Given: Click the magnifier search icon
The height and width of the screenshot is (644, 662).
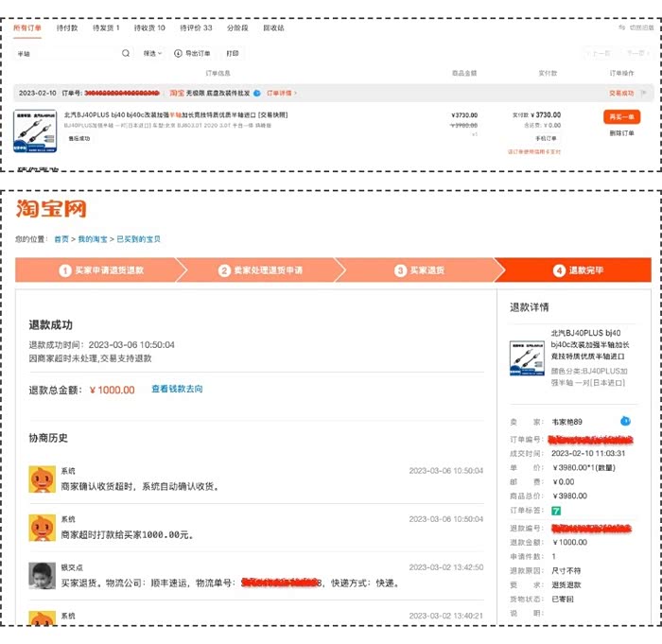Looking at the screenshot, I should [126, 53].
